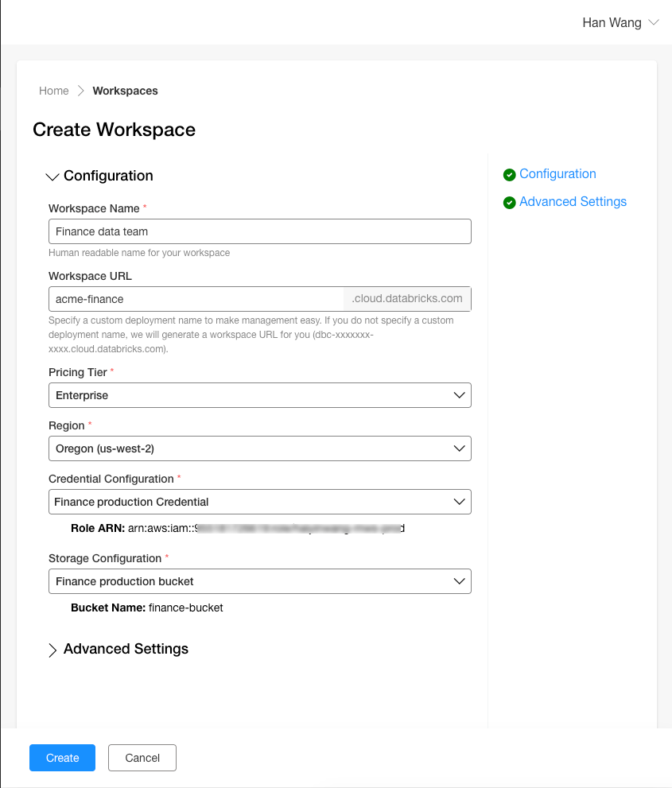Click the .cloud.databricks.com URL suffix
Screen dimensions: 672x788
407,299
